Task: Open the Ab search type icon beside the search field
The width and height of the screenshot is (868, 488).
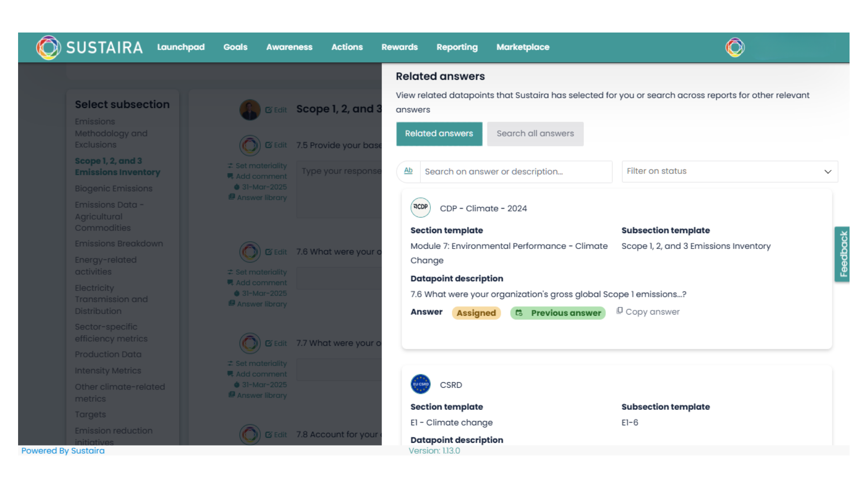Action: (408, 171)
